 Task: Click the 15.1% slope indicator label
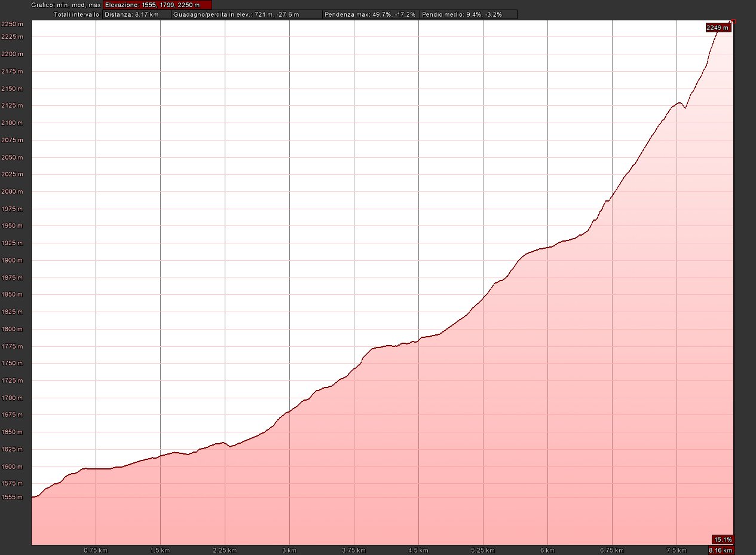tap(723, 539)
